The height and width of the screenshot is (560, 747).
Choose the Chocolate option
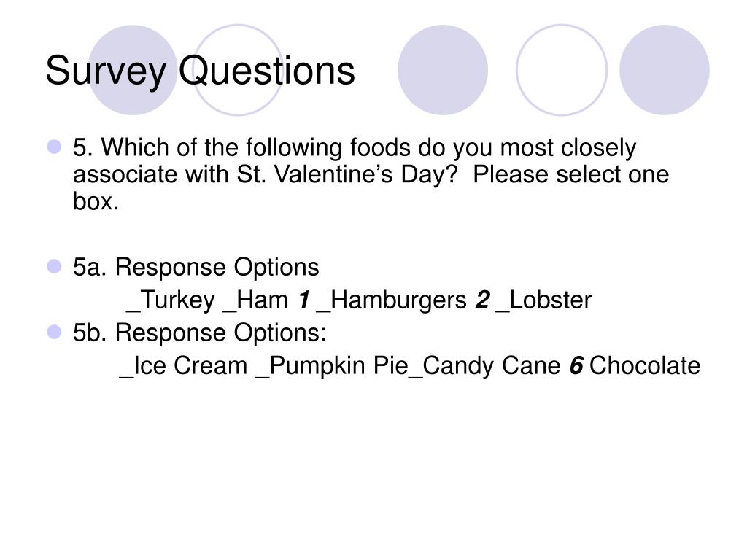(x=645, y=366)
